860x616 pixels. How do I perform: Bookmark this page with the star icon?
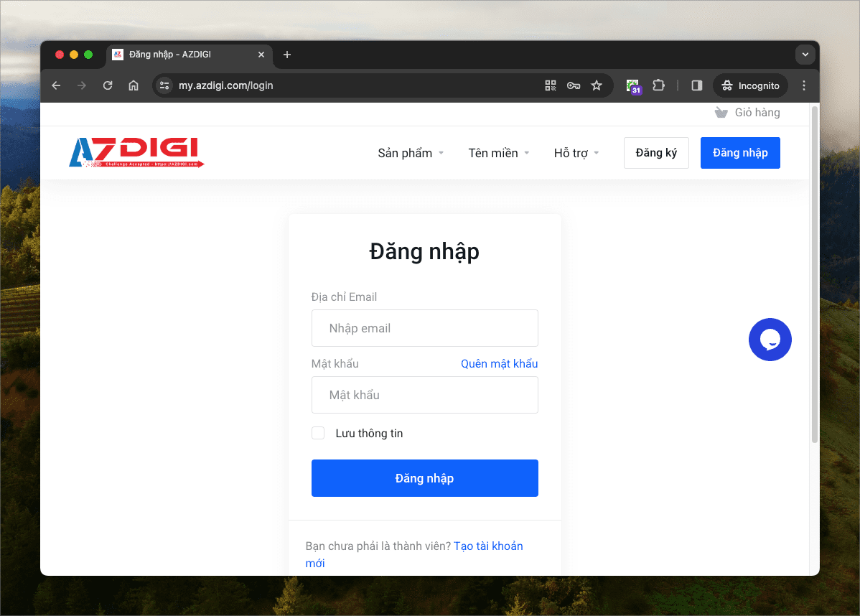click(597, 85)
